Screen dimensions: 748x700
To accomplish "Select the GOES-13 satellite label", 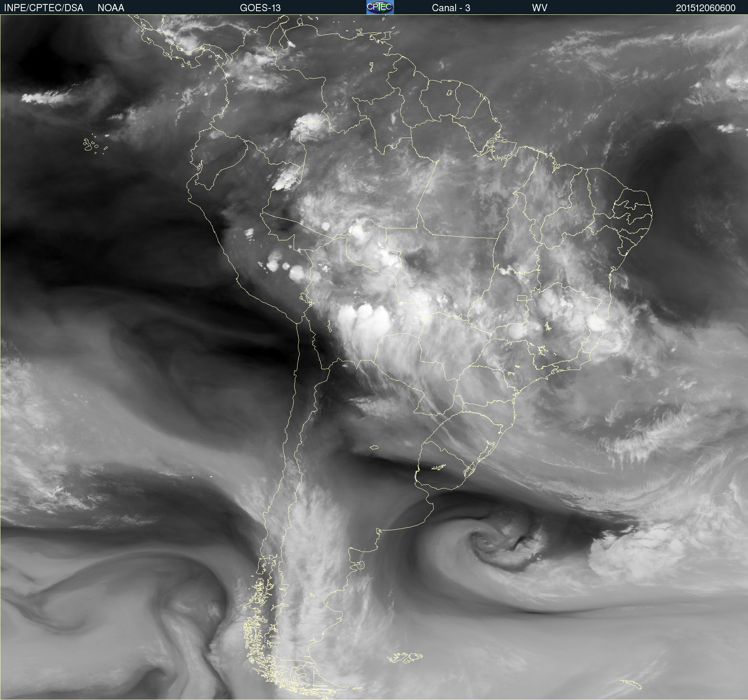I will pos(260,8).
